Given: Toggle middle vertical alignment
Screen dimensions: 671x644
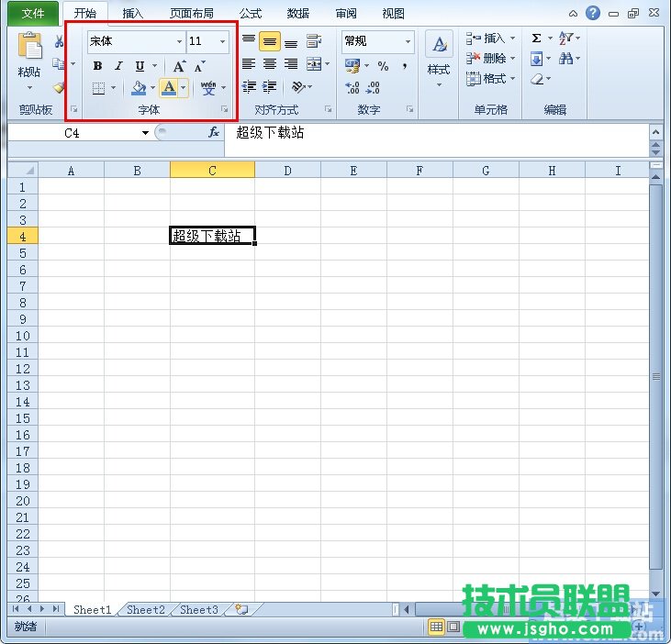Looking at the screenshot, I should pos(270,41).
